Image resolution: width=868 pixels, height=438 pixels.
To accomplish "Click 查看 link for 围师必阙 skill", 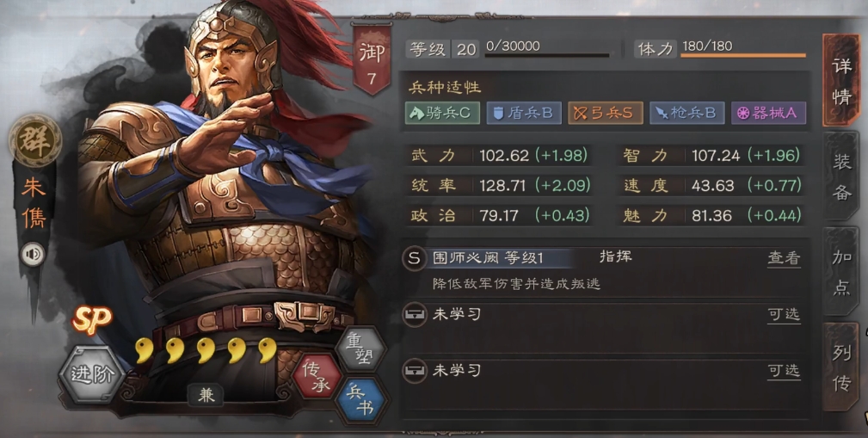I will 784,258.
